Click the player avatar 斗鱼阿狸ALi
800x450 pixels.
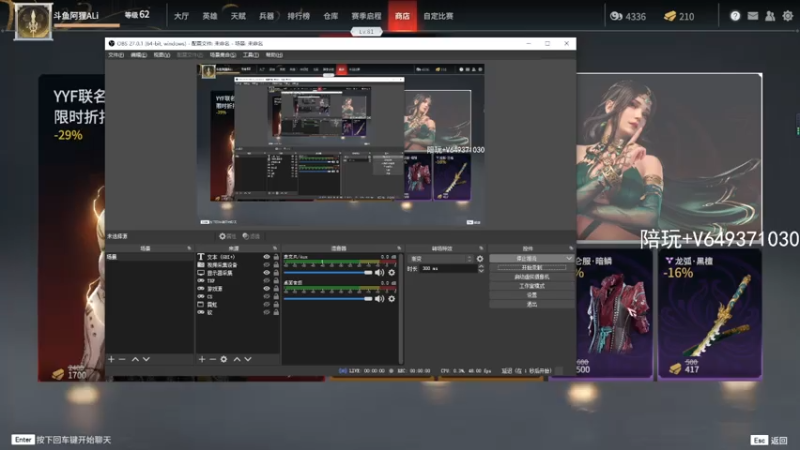(33, 21)
